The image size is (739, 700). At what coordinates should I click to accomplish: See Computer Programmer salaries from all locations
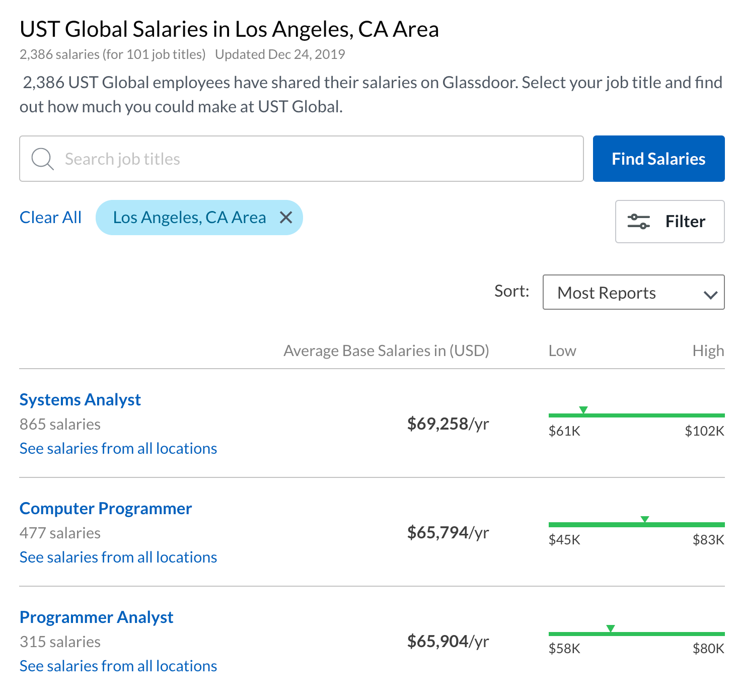click(118, 557)
